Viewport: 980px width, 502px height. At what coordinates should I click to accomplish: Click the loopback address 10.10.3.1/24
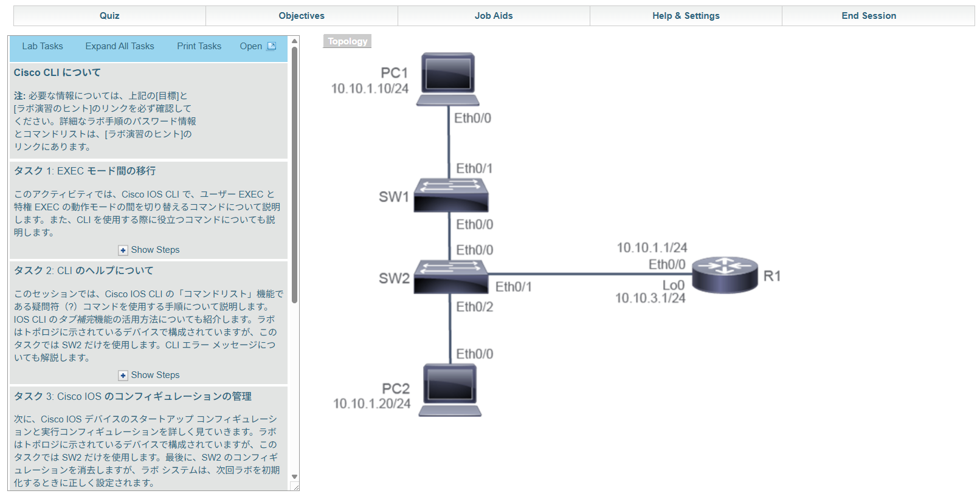(x=650, y=298)
